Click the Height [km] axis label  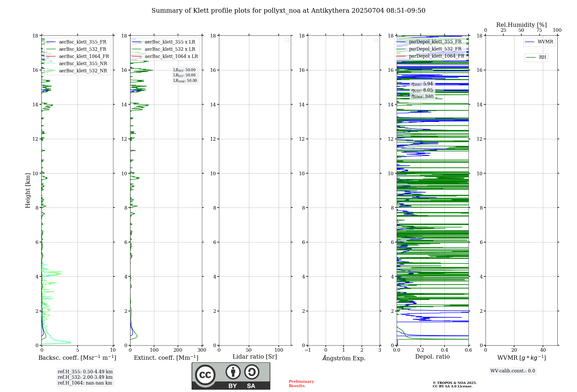pyautogui.click(x=28, y=191)
